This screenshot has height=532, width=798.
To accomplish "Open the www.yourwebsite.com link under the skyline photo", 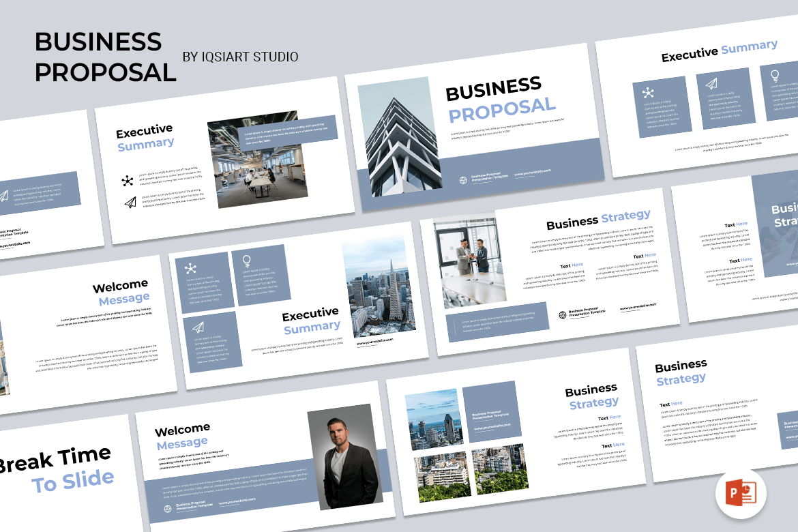I will point(374,342).
